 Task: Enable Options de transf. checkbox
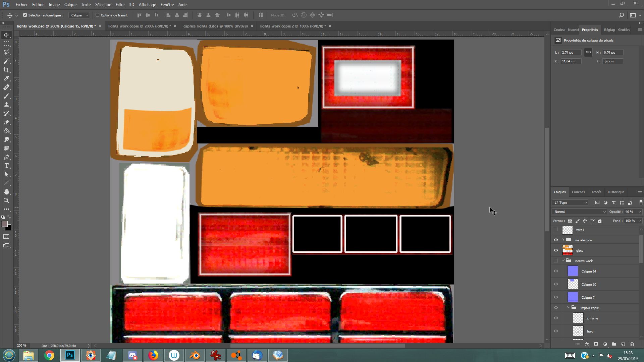tap(98, 15)
